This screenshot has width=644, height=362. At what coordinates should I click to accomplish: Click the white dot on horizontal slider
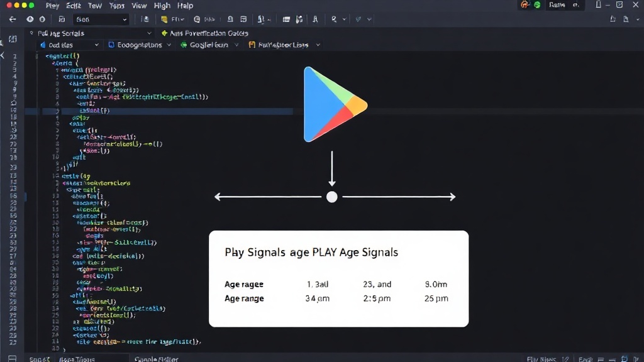point(332,197)
